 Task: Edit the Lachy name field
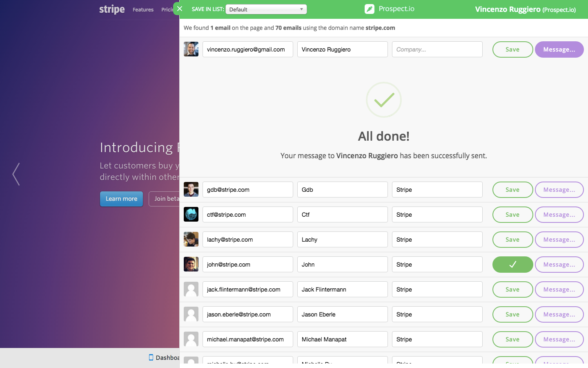[343, 240]
